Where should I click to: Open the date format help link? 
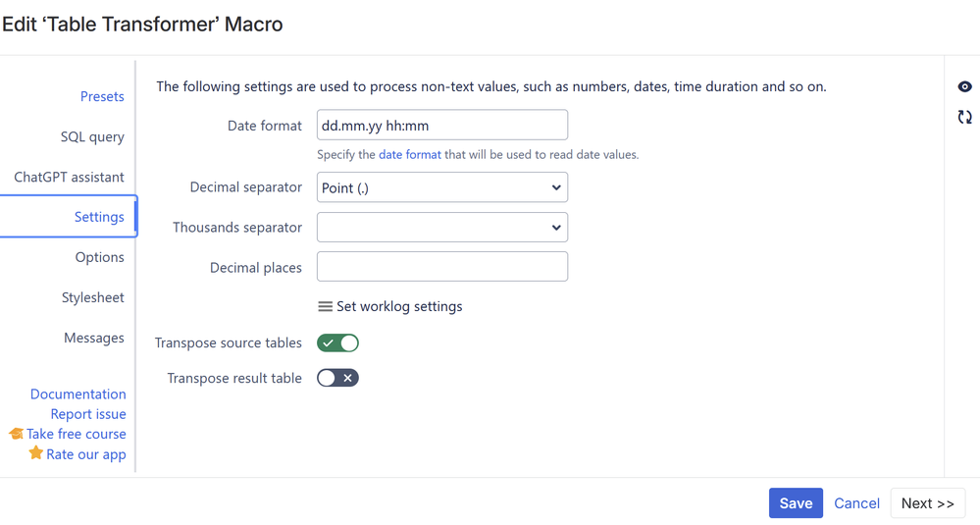409,154
